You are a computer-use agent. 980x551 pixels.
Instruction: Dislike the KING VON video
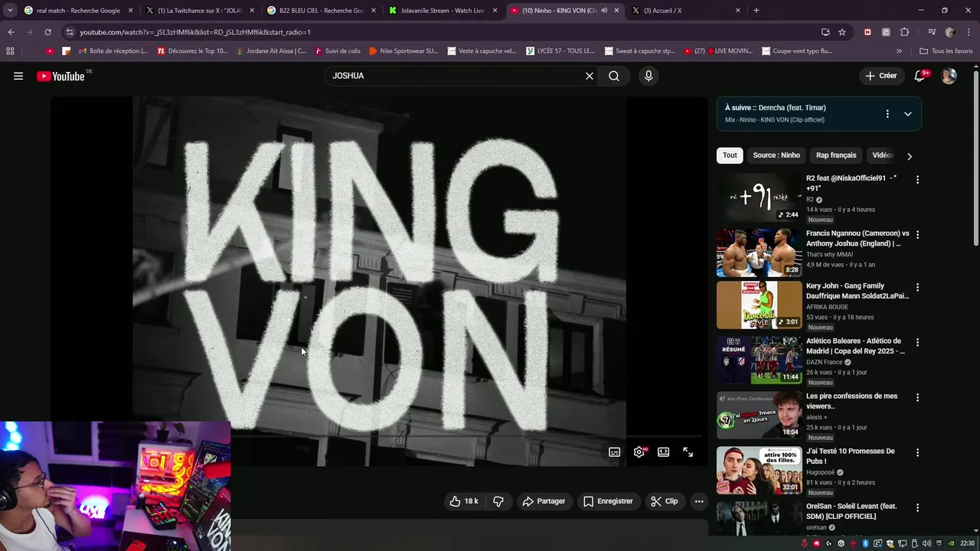click(x=498, y=501)
